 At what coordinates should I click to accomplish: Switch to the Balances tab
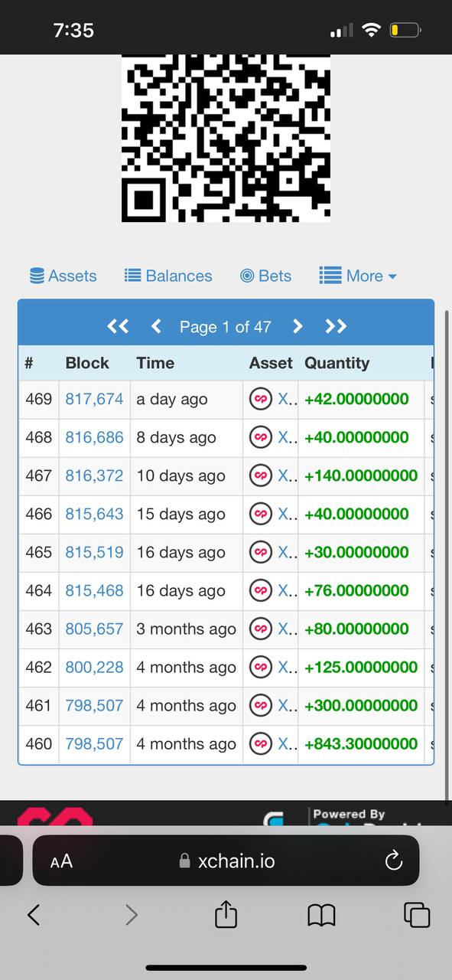pos(168,276)
